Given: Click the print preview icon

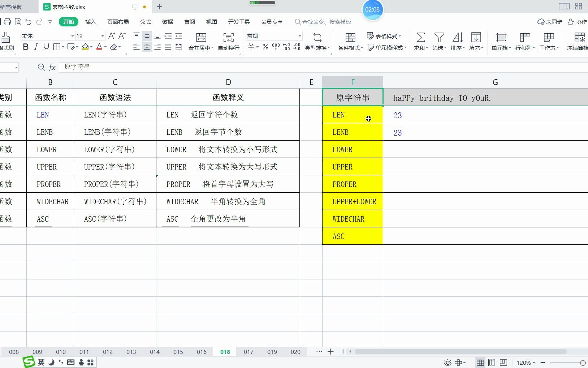Looking at the screenshot, I should [x=18, y=22].
